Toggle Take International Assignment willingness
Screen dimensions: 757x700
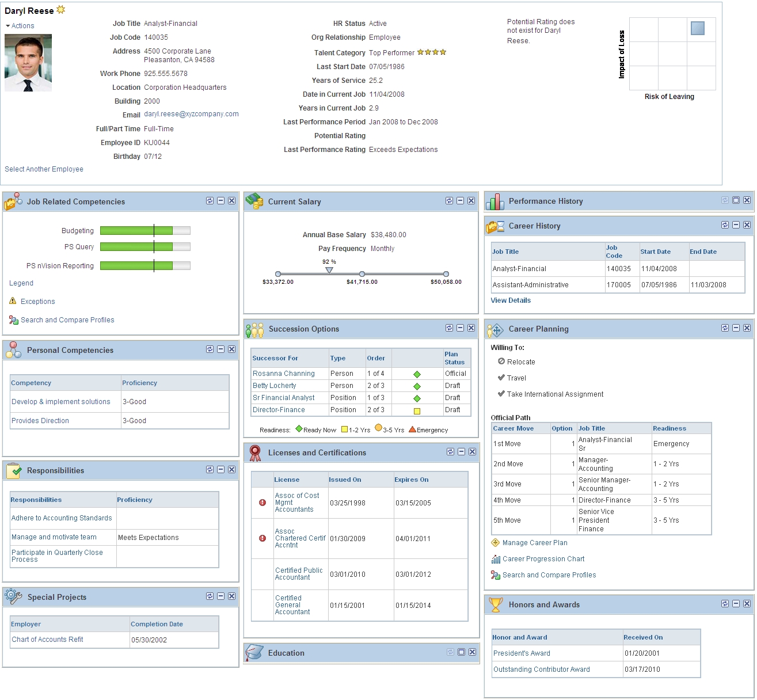[501, 394]
